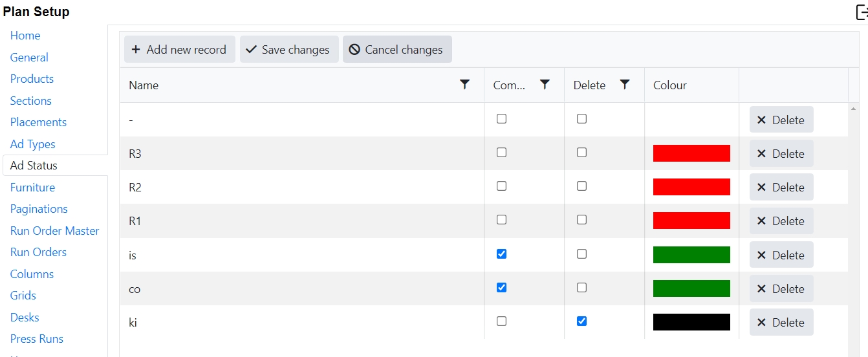
Task: Click the logout icon at top right
Action: tap(862, 12)
